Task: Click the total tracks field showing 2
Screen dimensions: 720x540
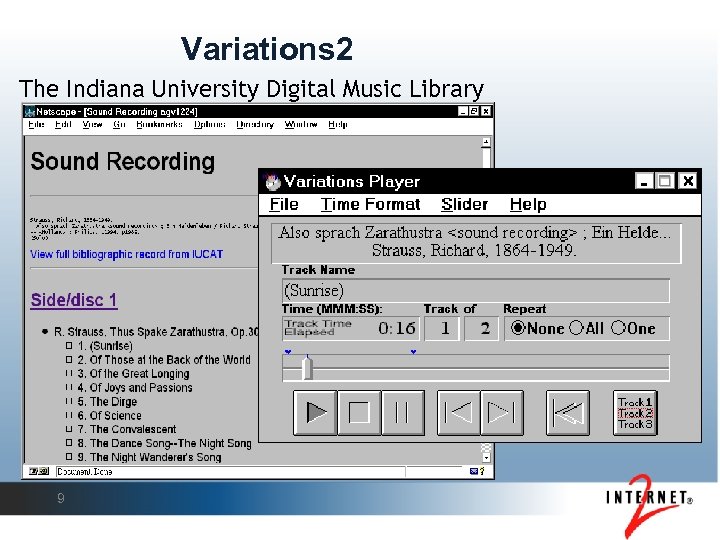Action: point(482,328)
